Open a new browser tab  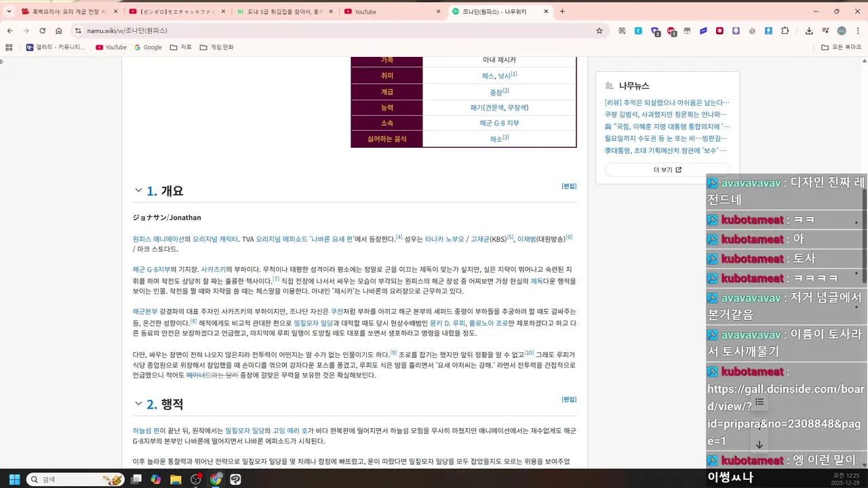pos(562,12)
